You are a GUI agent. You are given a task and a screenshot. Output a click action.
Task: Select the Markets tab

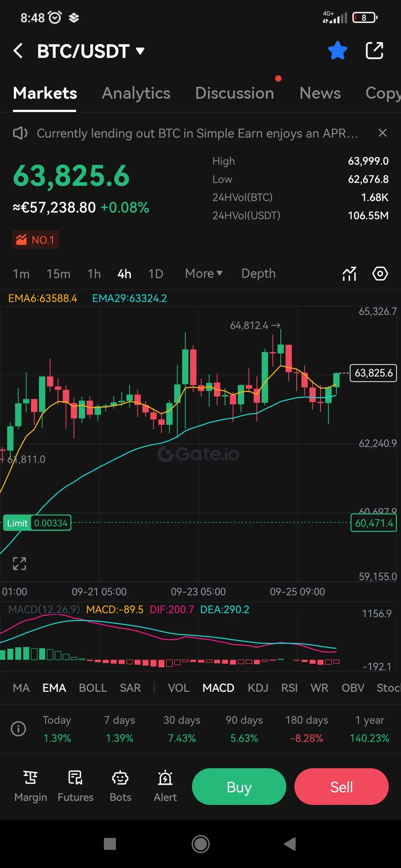coord(45,93)
